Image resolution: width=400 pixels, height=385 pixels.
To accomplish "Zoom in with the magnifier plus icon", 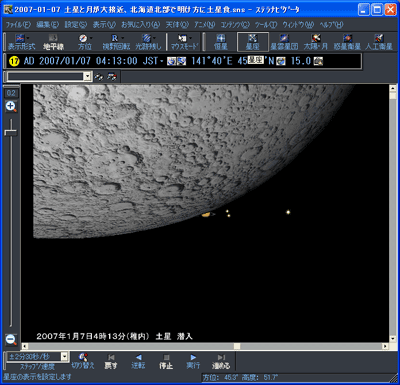I will (11, 107).
